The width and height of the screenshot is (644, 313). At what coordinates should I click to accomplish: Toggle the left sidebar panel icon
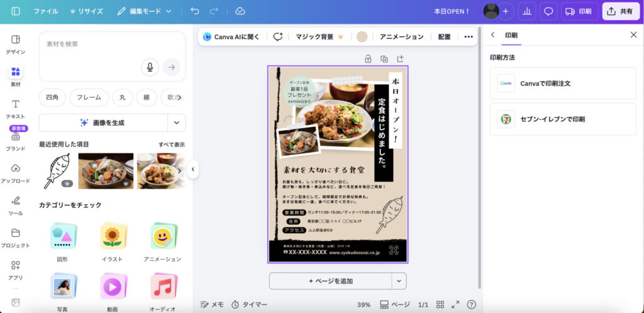[x=16, y=11]
